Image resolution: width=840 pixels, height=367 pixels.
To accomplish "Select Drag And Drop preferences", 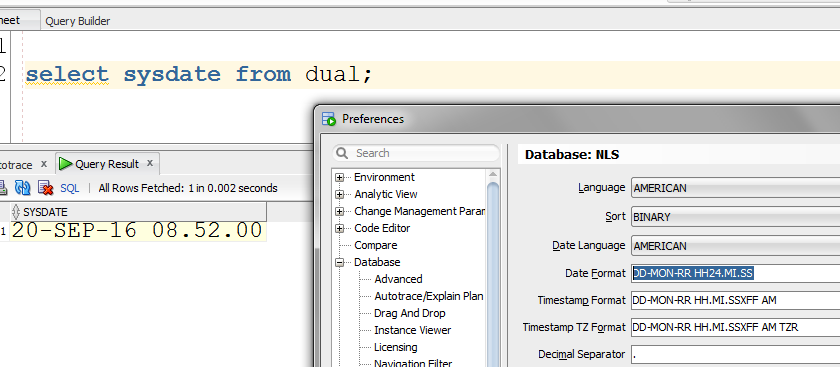I will [x=410, y=313].
